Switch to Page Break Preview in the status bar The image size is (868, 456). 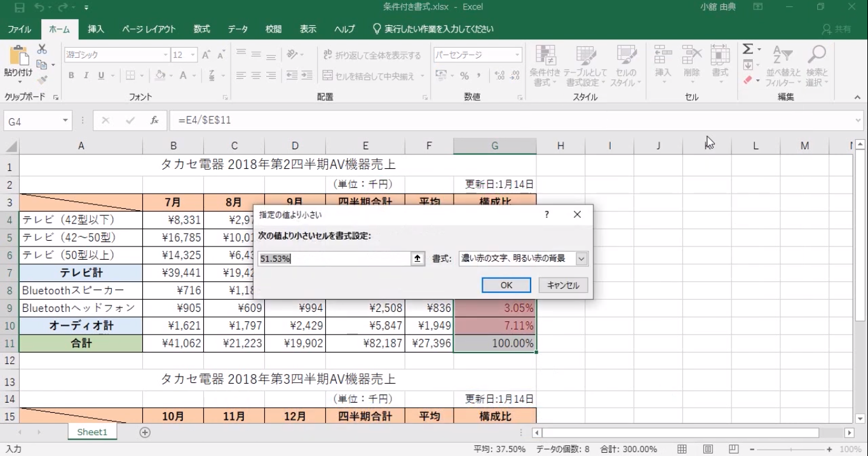pyautogui.click(x=734, y=449)
